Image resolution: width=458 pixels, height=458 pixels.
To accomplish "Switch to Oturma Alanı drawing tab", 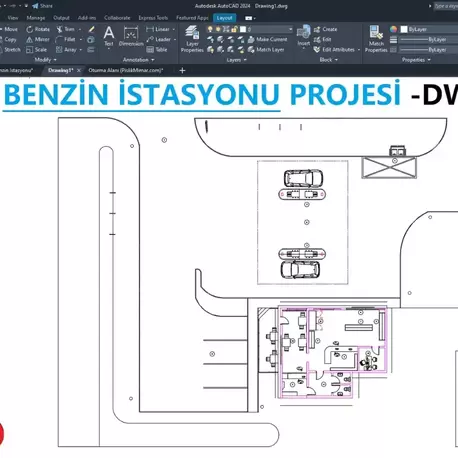I will [x=126, y=70].
